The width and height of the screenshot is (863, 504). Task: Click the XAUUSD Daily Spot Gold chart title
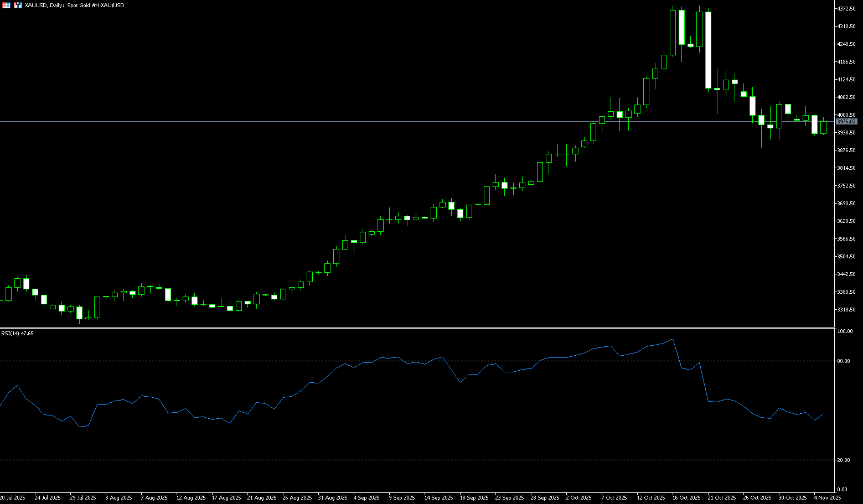pyautogui.click(x=74, y=5)
